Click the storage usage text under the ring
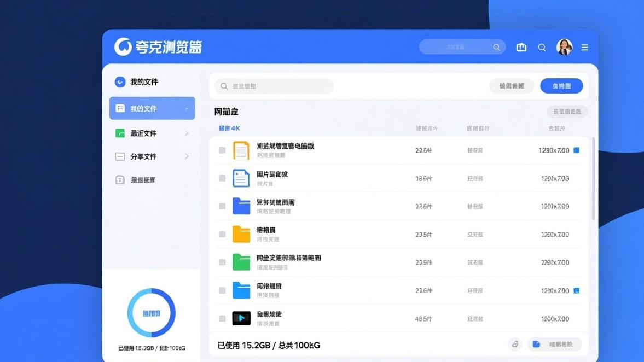 [x=152, y=348]
